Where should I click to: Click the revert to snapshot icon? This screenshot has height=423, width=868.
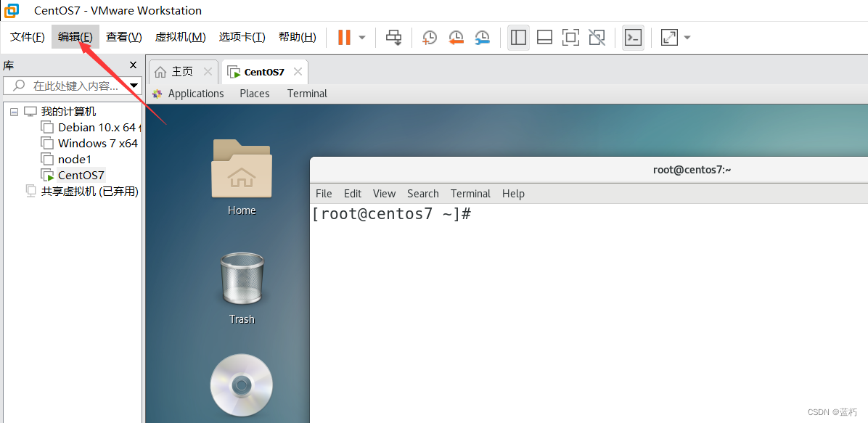(x=456, y=38)
